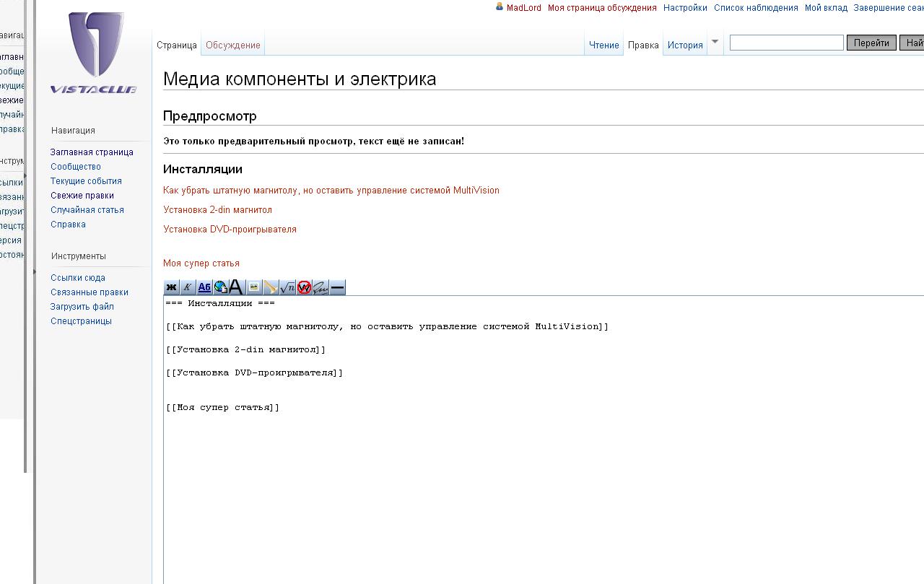Expand the dropdown arrow next to История
Viewport: 924px width, 584px height.
[715, 42]
